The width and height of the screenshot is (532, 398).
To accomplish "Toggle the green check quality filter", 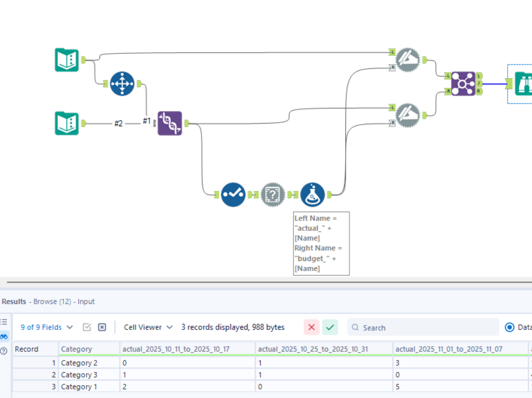I will [x=330, y=327].
